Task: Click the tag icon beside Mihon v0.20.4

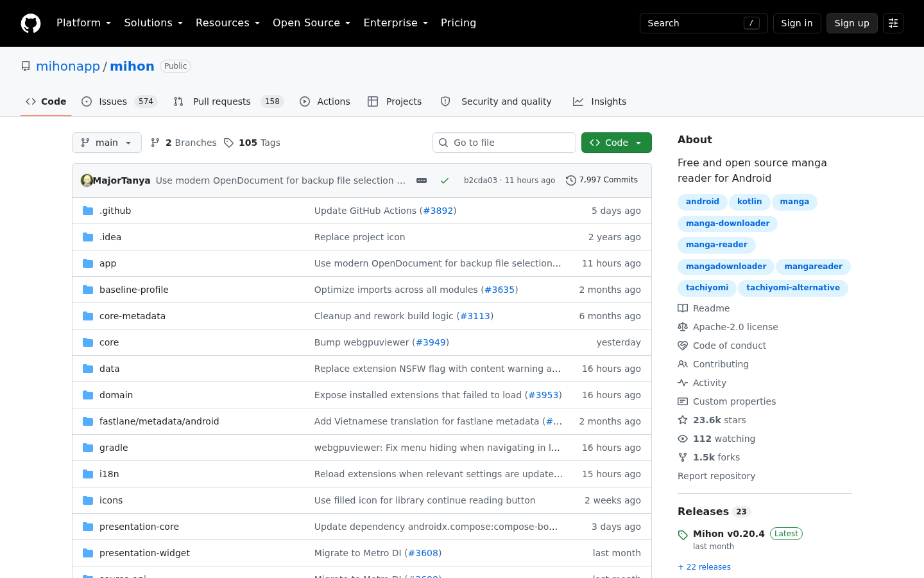Action: 683,535
